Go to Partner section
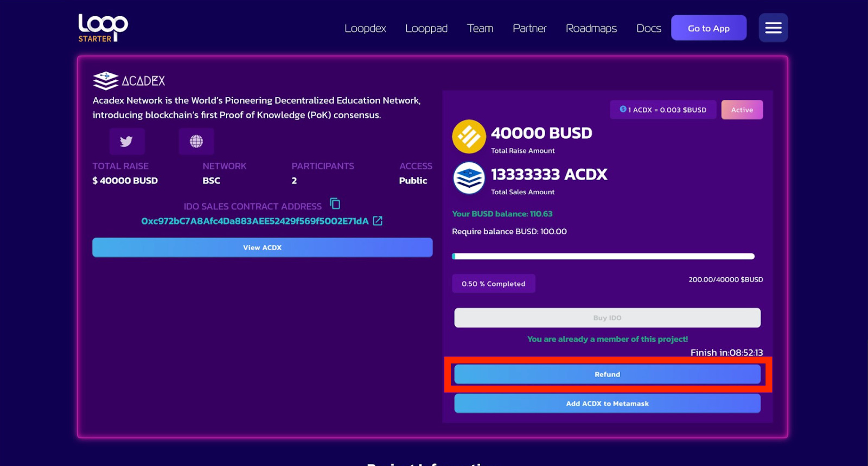 (529, 28)
